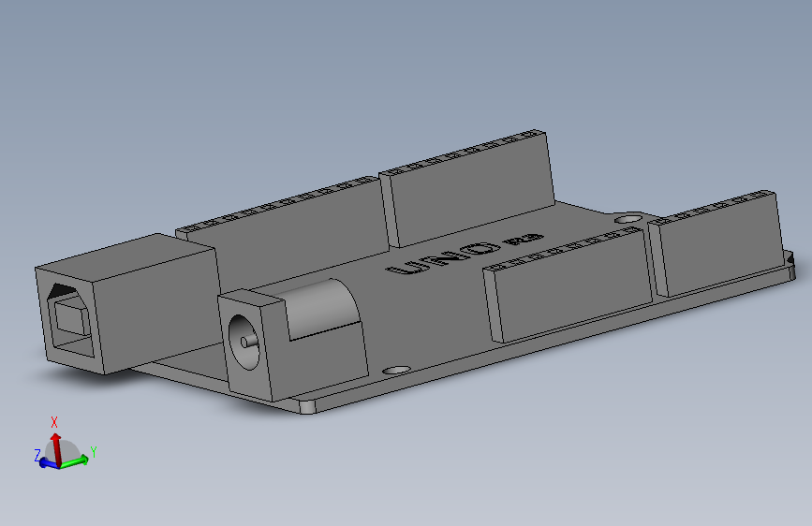Viewport: 812px width, 526px height.
Task: Select the header strip directly beside the UNO text
Action: click(567, 285)
